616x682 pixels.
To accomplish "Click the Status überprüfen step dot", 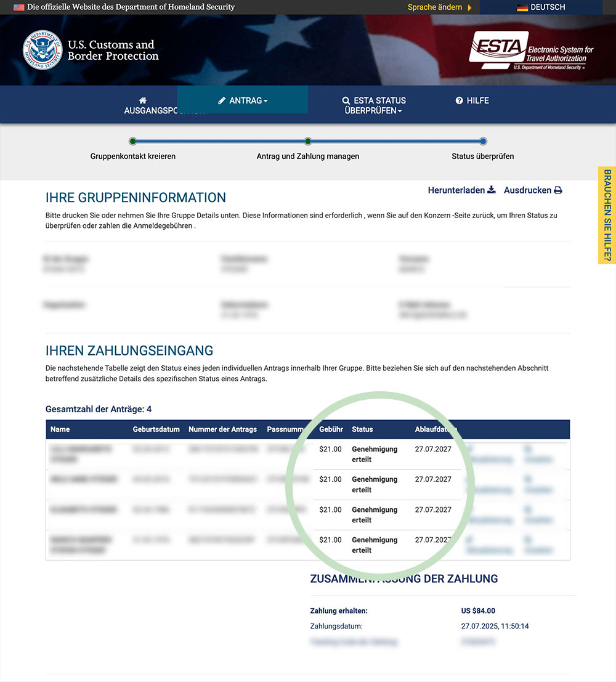I will [x=483, y=141].
